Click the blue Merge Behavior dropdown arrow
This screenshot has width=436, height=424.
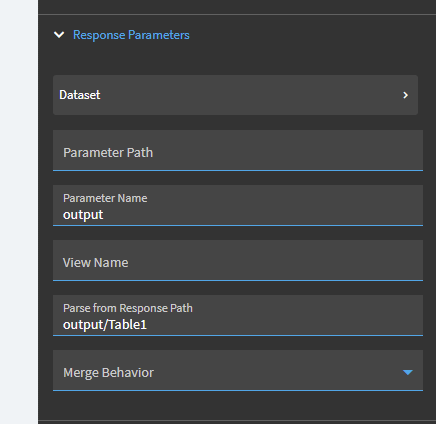coord(408,372)
